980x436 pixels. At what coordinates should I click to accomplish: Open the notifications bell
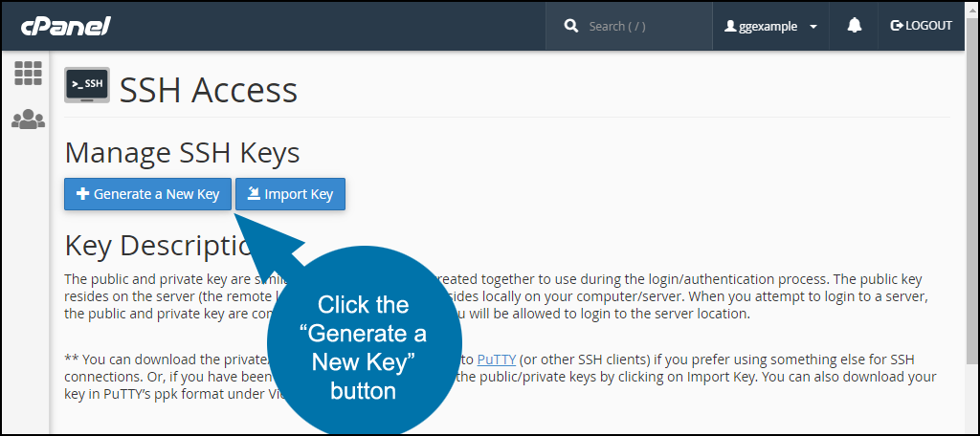coord(854,26)
